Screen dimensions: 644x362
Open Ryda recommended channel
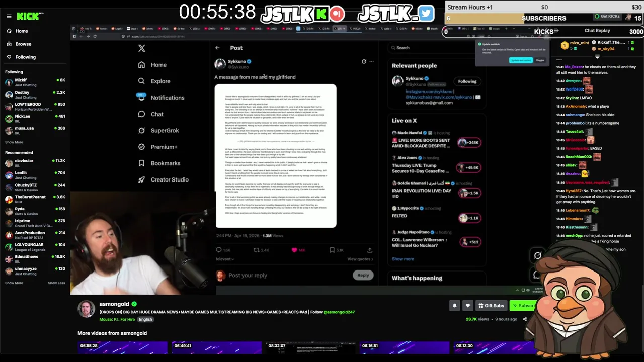tap(35, 211)
